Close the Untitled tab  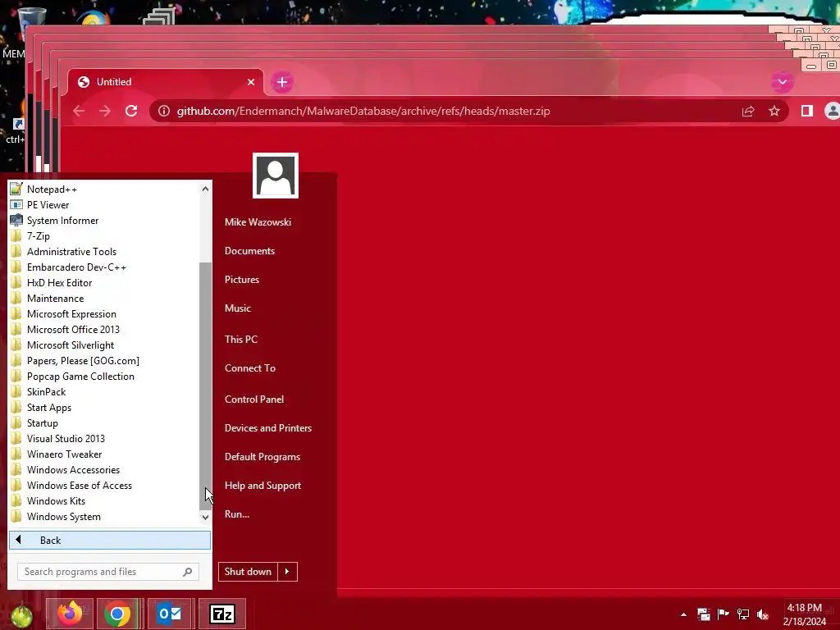coord(251,82)
